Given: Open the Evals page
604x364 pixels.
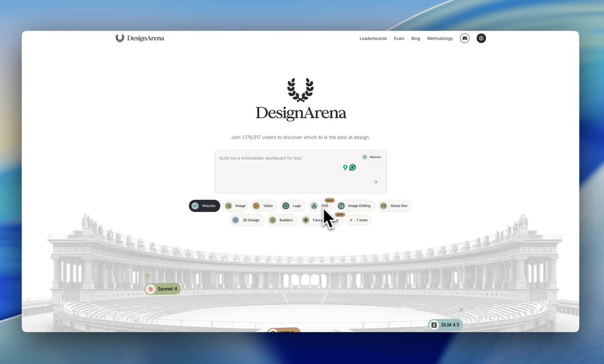Looking at the screenshot, I should (399, 39).
